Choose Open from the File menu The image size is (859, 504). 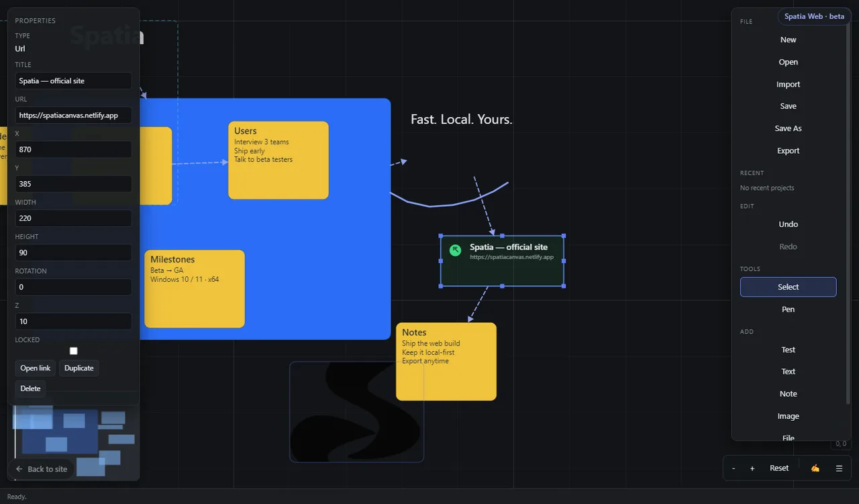pyautogui.click(x=788, y=62)
